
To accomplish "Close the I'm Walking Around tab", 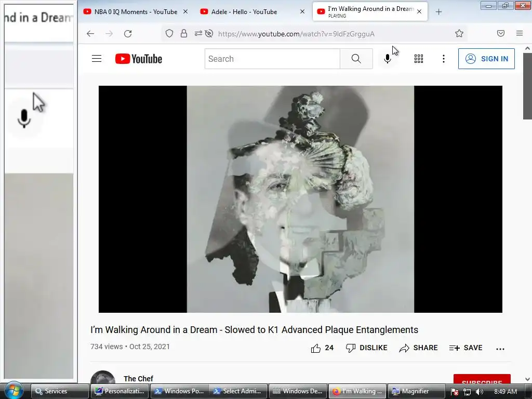I will [419, 11].
